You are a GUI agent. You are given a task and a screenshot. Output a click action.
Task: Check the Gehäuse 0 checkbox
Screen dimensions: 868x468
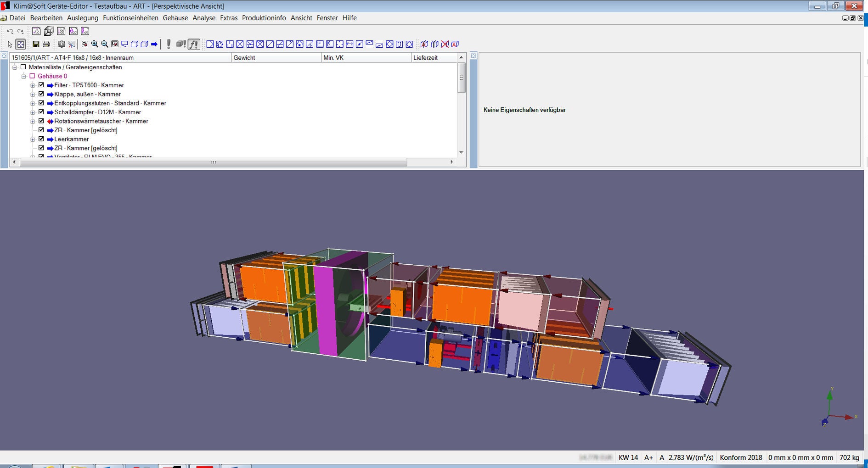(x=32, y=76)
